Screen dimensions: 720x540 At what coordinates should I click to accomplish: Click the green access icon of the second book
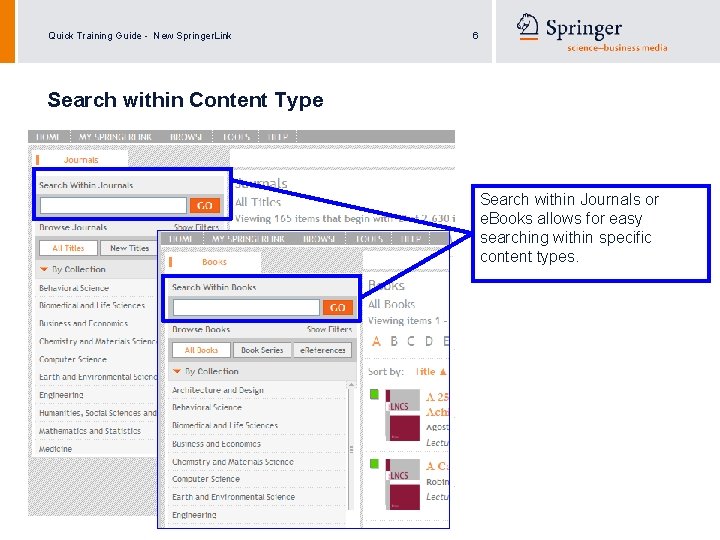click(x=375, y=463)
